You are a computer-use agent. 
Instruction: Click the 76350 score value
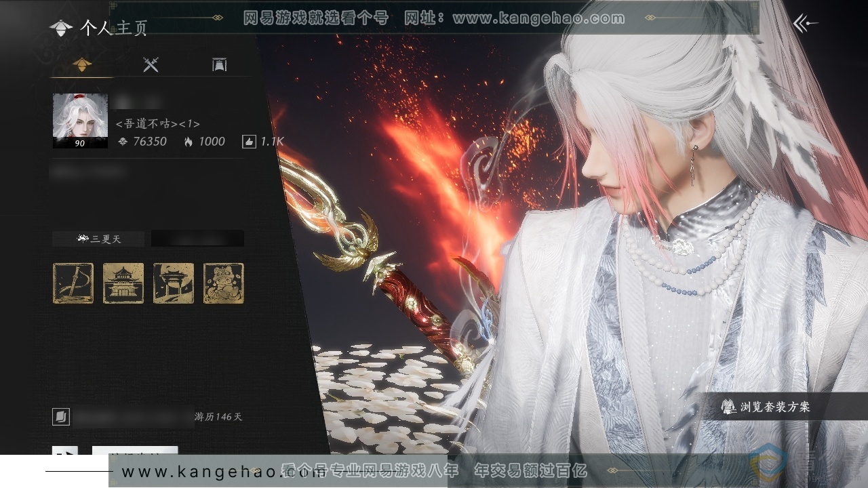pos(150,142)
